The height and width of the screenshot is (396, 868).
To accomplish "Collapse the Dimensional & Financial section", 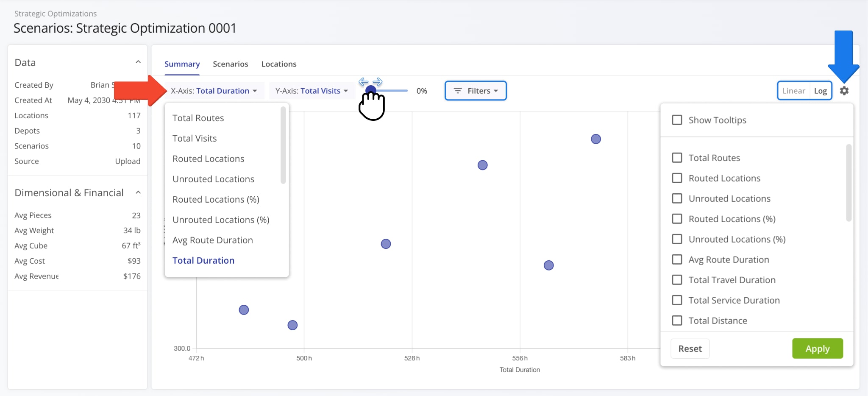I will 138,192.
